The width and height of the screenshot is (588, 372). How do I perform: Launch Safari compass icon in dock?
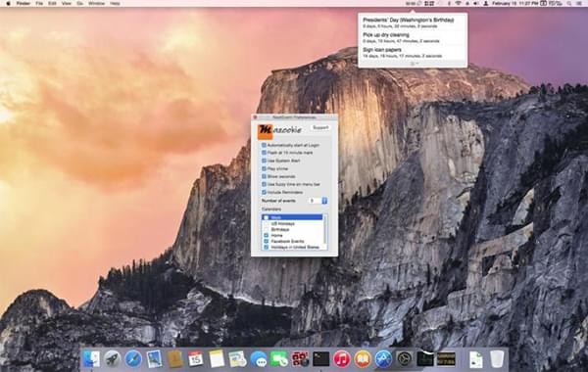click(x=133, y=359)
